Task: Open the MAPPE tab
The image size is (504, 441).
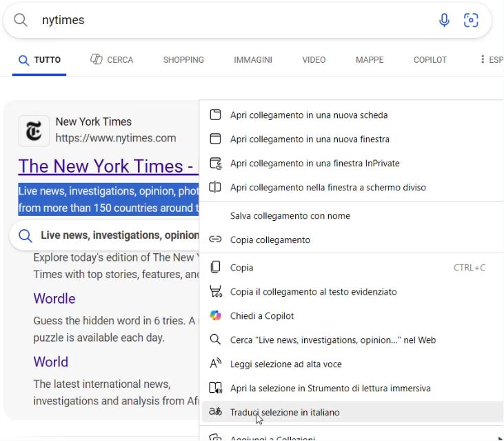Action: tap(370, 60)
